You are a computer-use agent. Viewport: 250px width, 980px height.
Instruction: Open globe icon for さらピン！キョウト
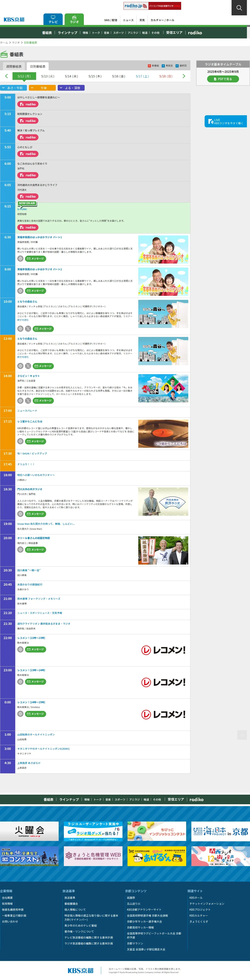[21, 401]
